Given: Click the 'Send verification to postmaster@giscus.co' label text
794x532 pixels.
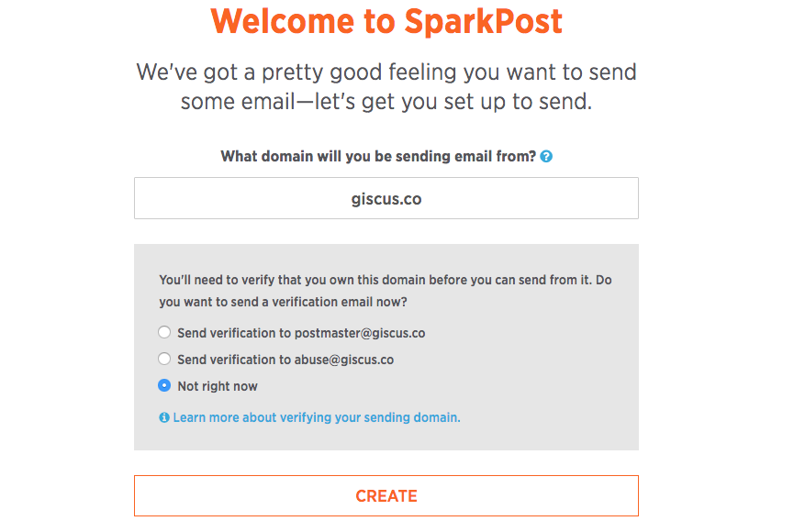Looking at the screenshot, I should 301,333.
